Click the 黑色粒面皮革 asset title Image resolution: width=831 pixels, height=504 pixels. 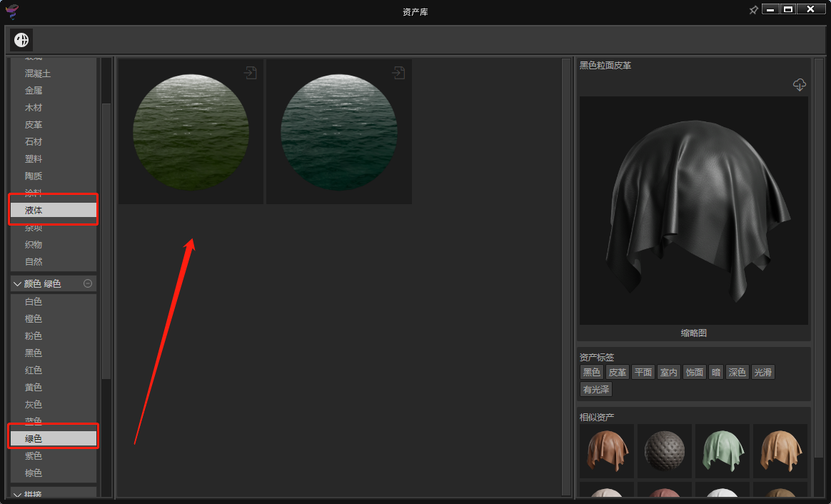point(605,65)
